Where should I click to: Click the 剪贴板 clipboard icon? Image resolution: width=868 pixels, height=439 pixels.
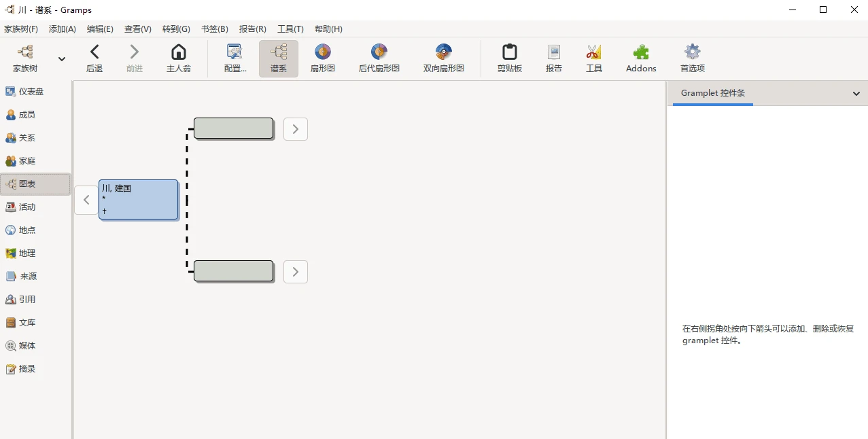509,58
